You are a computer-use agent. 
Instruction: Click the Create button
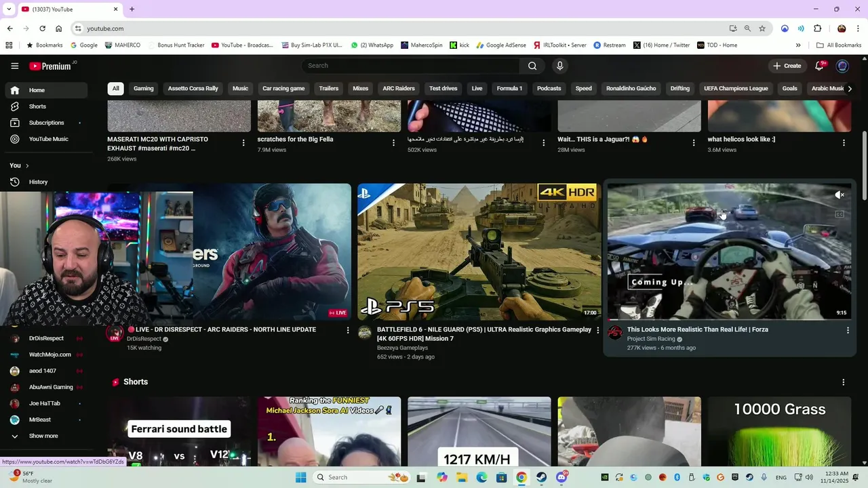click(x=787, y=66)
